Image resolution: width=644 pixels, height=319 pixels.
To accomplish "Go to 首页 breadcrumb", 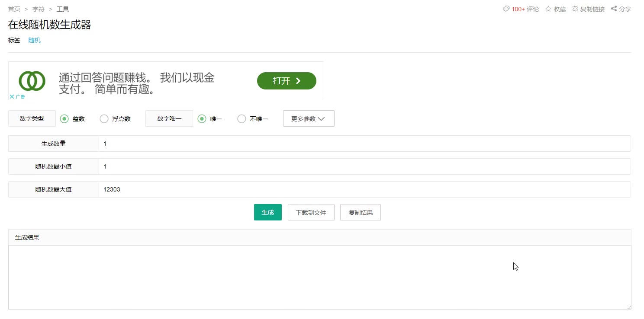I will [x=14, y=9].
